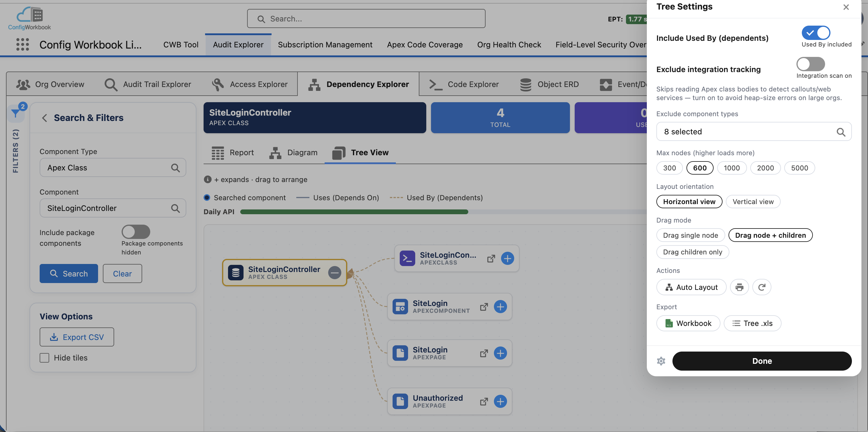
Task: Collapse Search & Filters with back chevron
Action: [44, 118]
